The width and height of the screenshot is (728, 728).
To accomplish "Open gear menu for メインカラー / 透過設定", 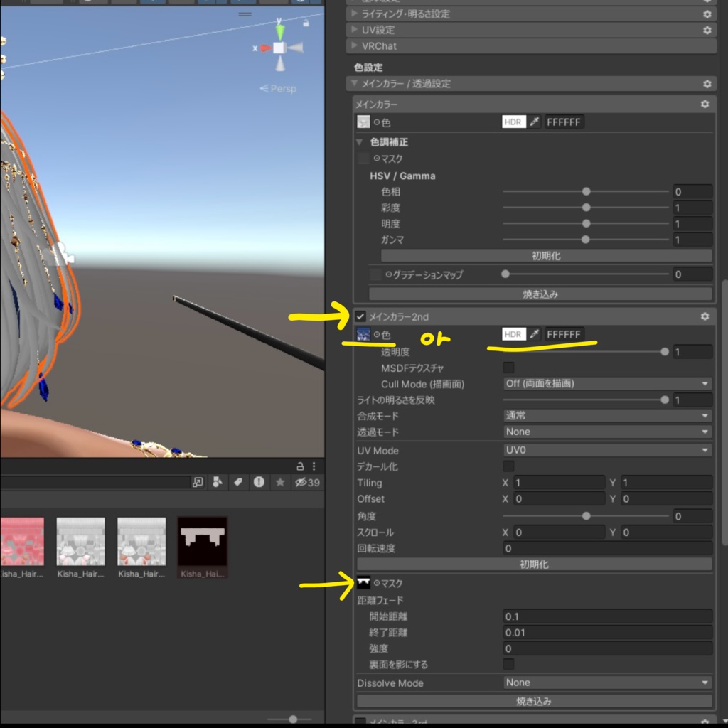I will [707, 84].
